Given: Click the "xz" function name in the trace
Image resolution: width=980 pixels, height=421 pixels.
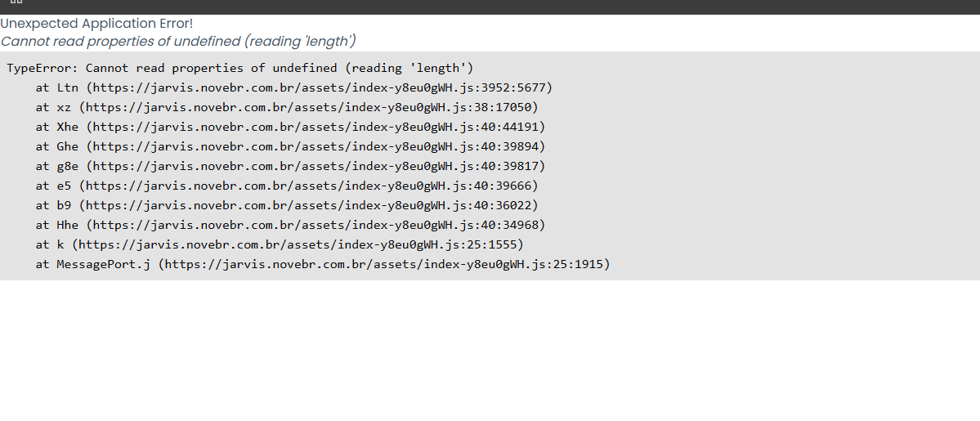Looking at the screenshot, I should click(65, 107).
